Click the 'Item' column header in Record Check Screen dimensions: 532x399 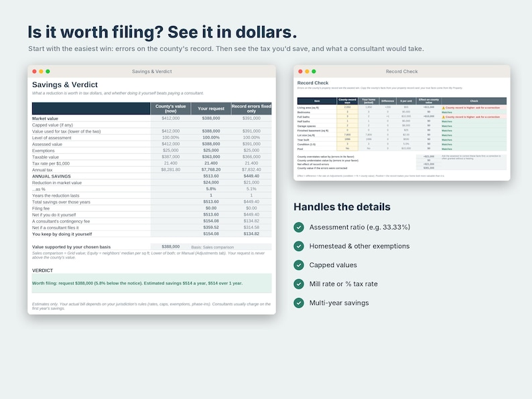click(317, 101)
